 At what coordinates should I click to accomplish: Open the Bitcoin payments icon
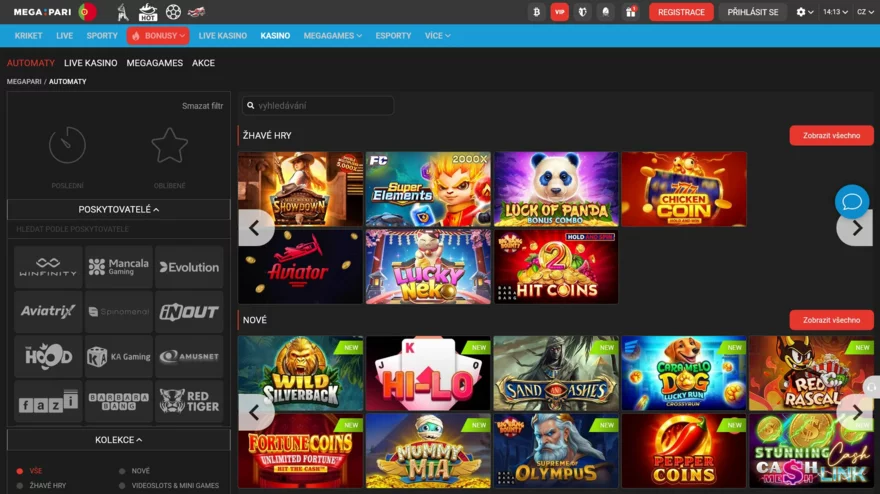537,12
